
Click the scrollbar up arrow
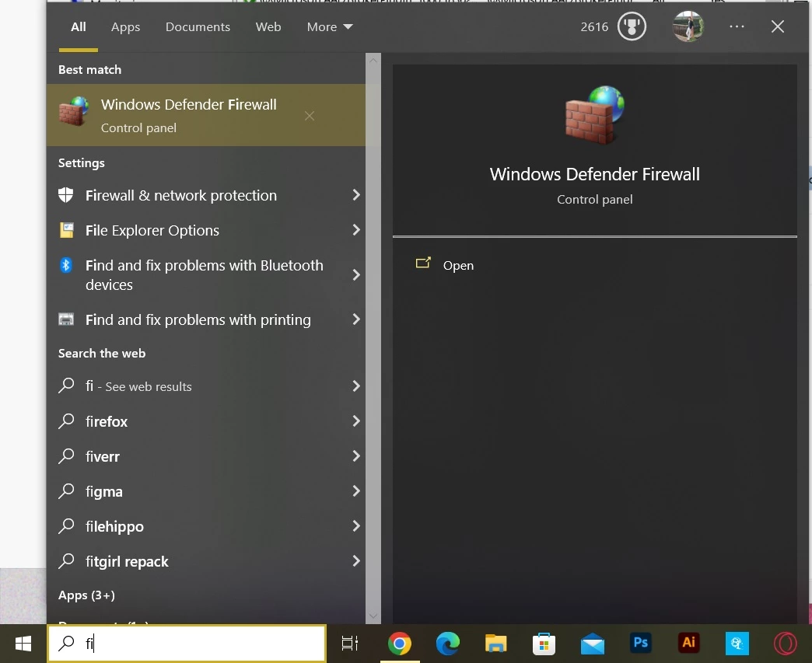pyautogui.click(x=373, y=61)
